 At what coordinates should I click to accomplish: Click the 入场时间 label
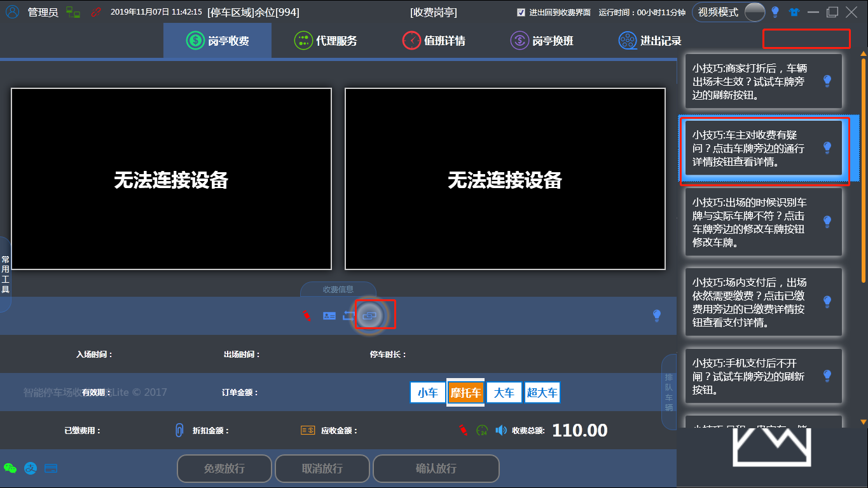[94, 355]
